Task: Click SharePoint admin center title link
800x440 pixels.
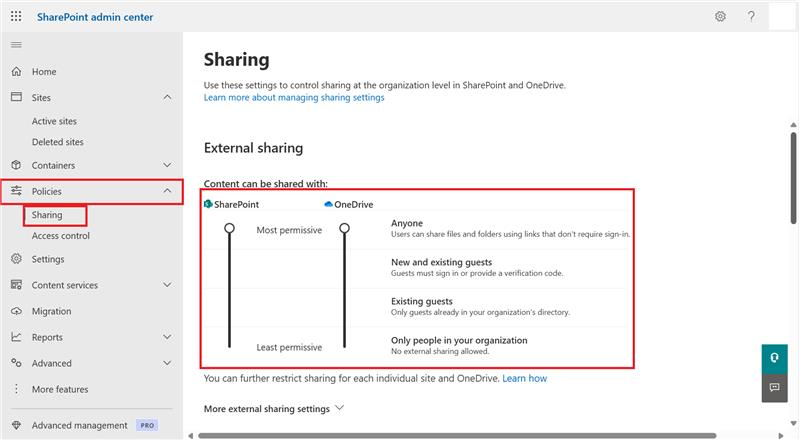Action: [95, 17]
